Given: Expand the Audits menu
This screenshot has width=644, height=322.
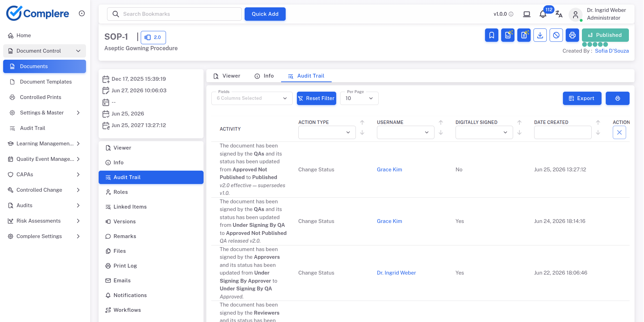Looking at the screenshot, I should coord(45,205).
